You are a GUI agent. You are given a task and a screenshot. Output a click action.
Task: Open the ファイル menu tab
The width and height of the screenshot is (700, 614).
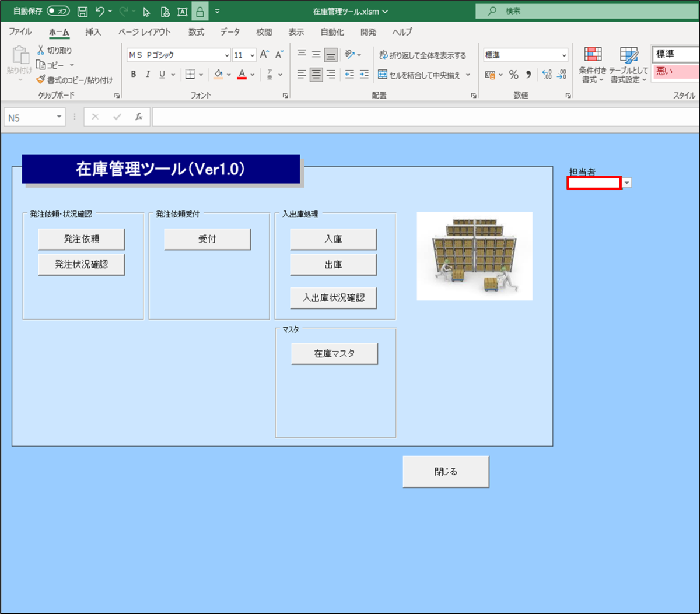pos(20,32)
